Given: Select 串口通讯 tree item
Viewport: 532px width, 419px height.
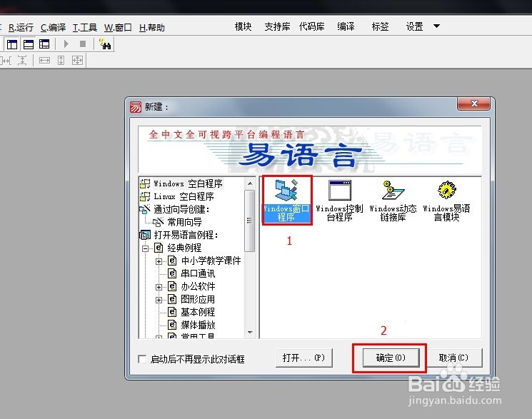Looking at the screenshot, I should pos(198,273).
